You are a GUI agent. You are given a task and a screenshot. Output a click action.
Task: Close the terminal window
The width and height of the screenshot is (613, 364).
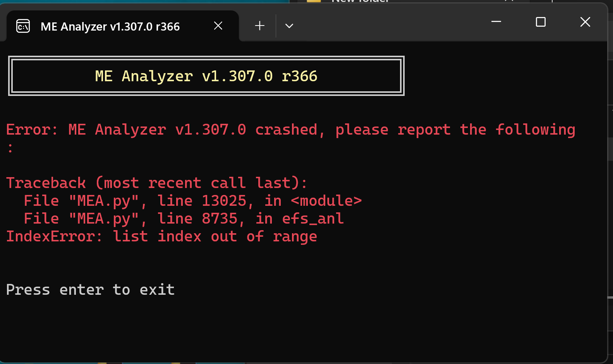coord(585,22)
